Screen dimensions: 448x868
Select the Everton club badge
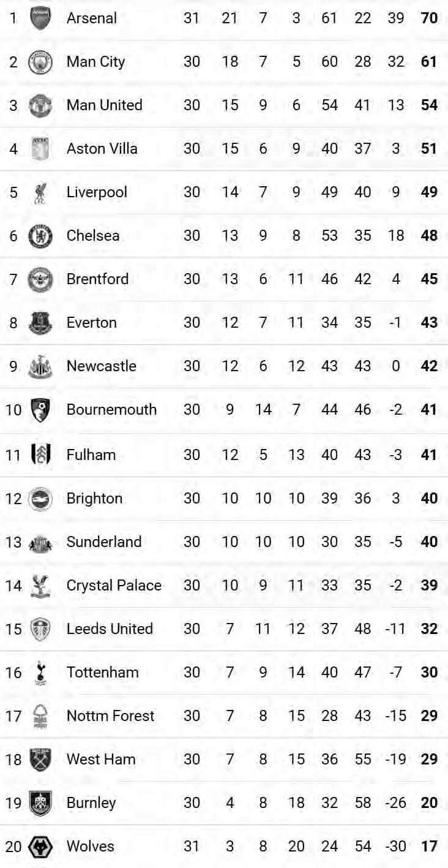click(40, 323)
